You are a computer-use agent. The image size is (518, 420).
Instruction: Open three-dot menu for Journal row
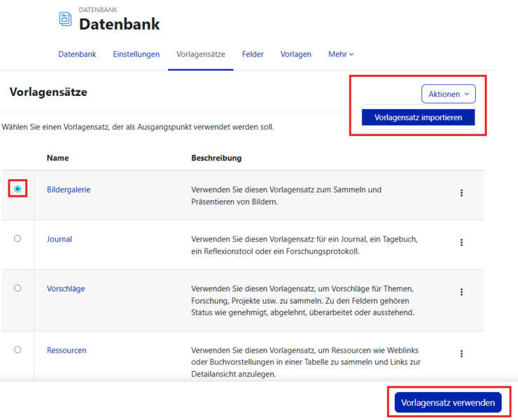click(x=461, y=243)
